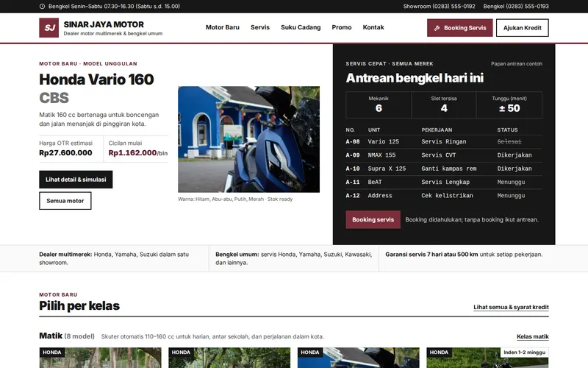This screenshot has height=368, width=588.
Task: Click the Antrean bengkel hari ini heading
Action: point(415,78)
